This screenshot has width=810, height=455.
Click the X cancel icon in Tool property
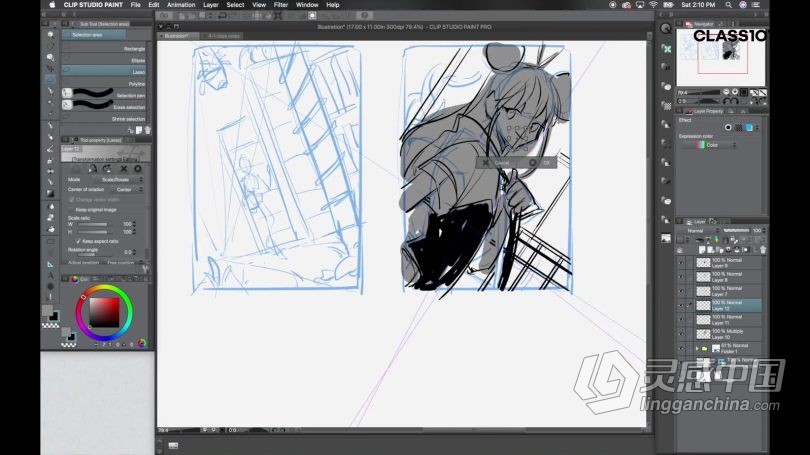pos(124,169)
